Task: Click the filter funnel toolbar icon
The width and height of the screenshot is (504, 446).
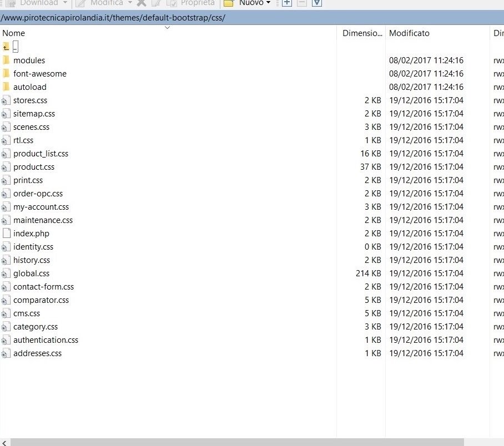Action: 316,3
